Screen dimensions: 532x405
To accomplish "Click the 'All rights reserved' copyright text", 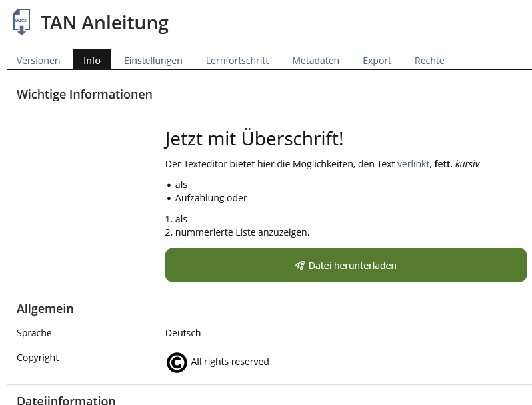I will [x=230, y=362].
